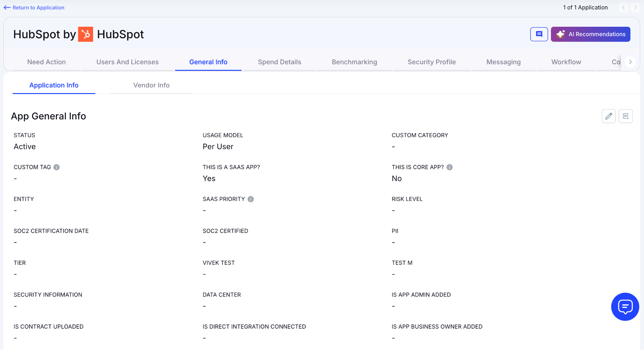644x350 pixels.
Task: Click the pencil edit icon
Action: click(x=608, y=116)
